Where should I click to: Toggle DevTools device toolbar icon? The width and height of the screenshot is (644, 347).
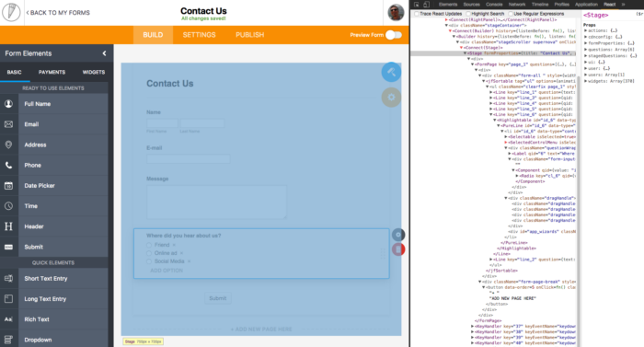pos(426,4)
